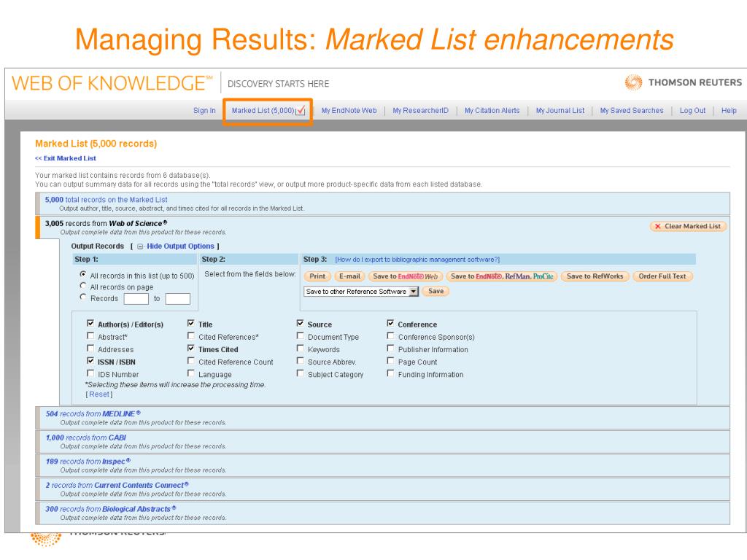Check the IDS Number box

tap(90, 373)
